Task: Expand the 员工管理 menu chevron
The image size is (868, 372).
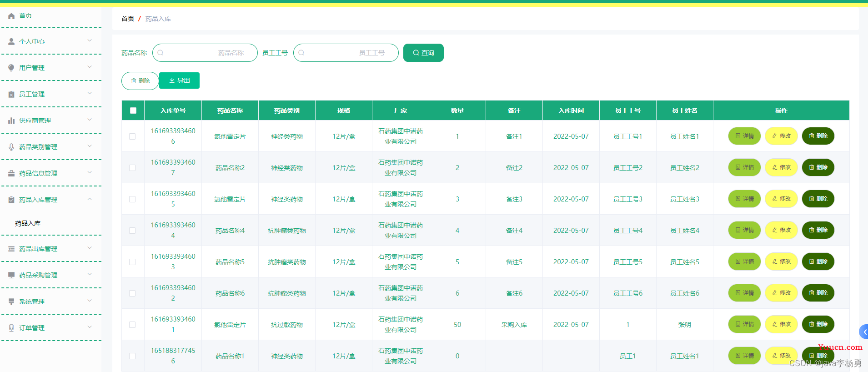Action: [x=90, y=93]
